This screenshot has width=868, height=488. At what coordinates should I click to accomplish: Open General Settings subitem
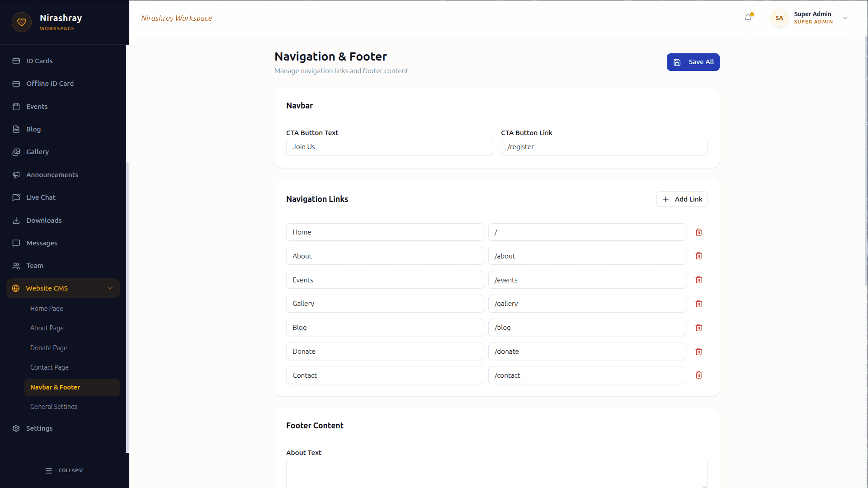click(x=72, y=407)
